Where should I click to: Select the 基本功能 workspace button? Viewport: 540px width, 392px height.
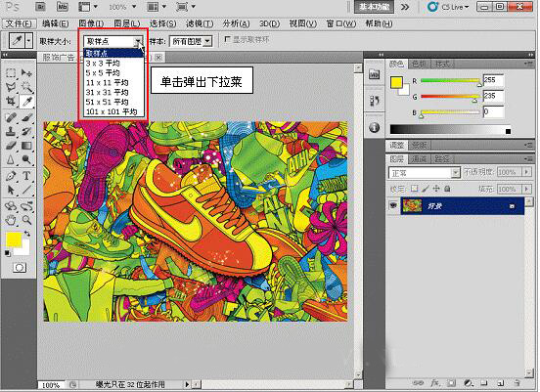click(374, 7)
